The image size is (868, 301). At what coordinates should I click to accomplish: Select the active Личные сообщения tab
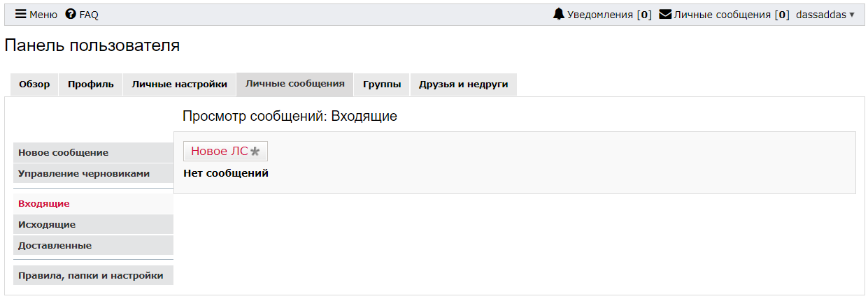[x=294, y=84]
